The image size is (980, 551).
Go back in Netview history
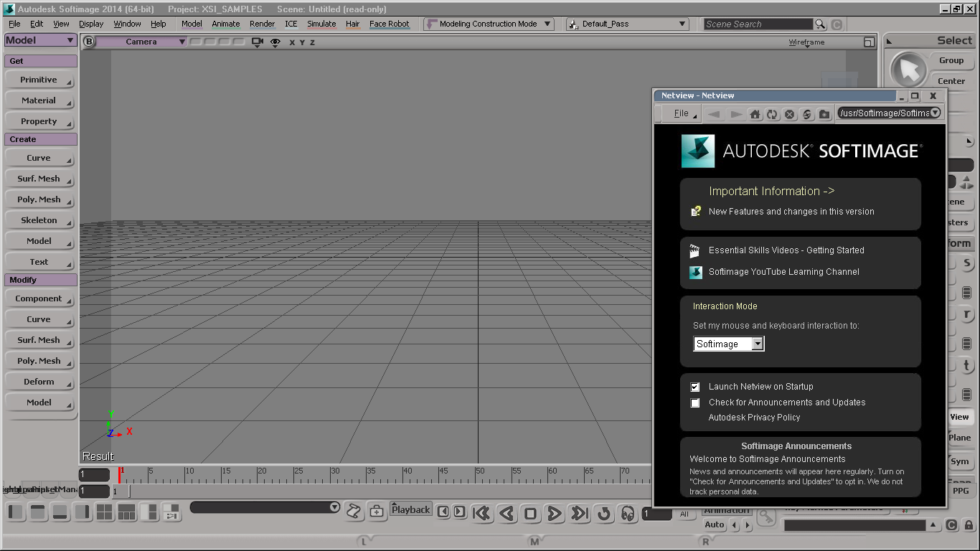[x=713, y=114]
